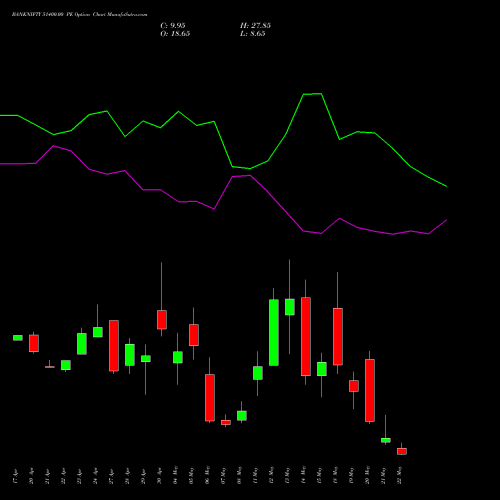The width and height of the screenshot is (500, 500).
Task: Click the open value O: 18.65
Action: 175,33
